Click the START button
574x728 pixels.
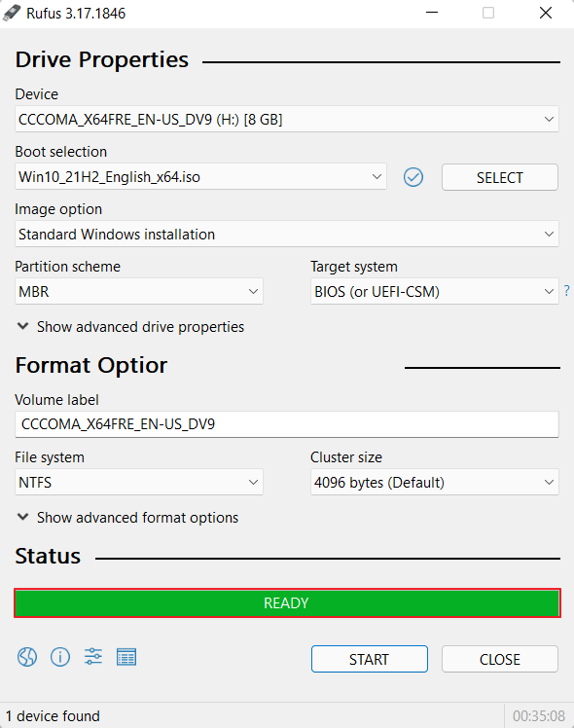pos(370,659)
